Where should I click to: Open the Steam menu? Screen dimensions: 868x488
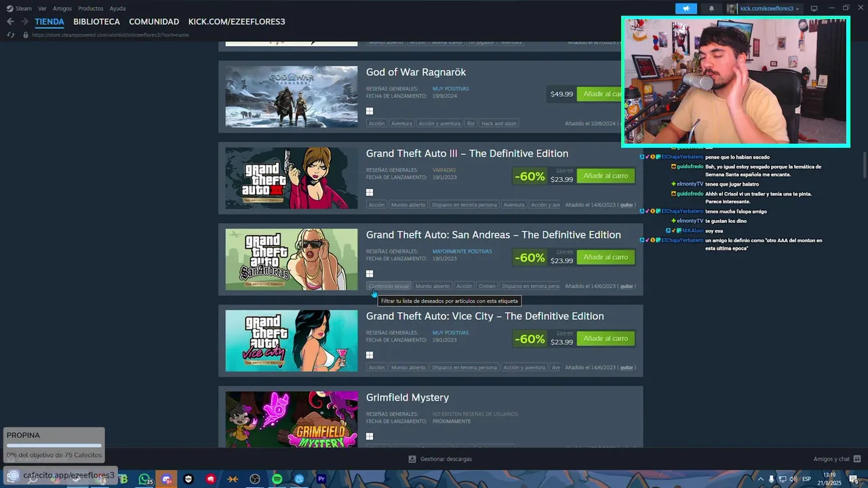(24, 9)
